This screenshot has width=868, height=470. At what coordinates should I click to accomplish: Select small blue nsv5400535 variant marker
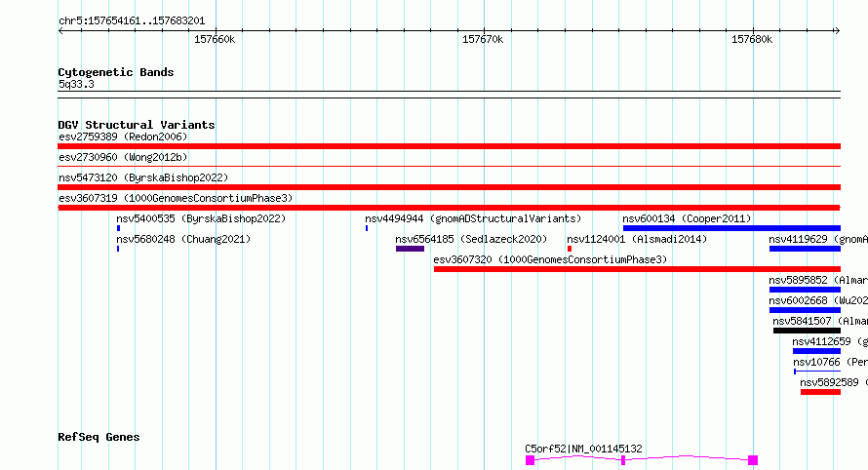tap(118, 228)
